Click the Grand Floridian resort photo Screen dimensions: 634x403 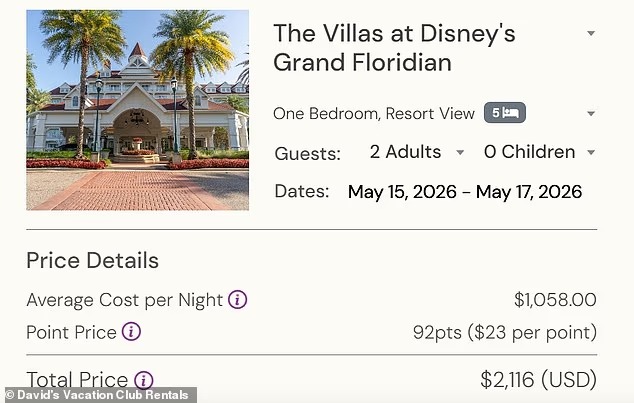pyautogui.click(x=137, y=110)
